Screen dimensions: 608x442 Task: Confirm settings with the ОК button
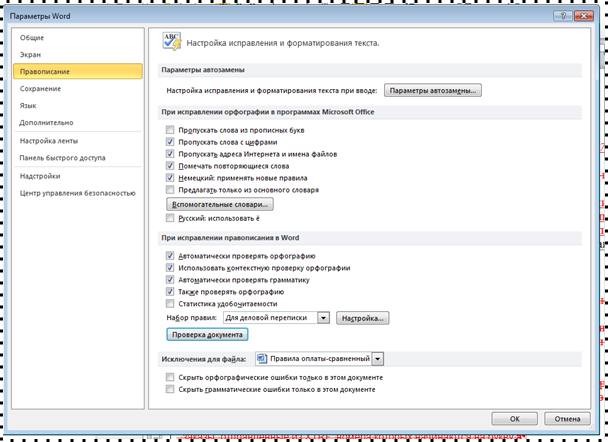click(x=515, y=419)
